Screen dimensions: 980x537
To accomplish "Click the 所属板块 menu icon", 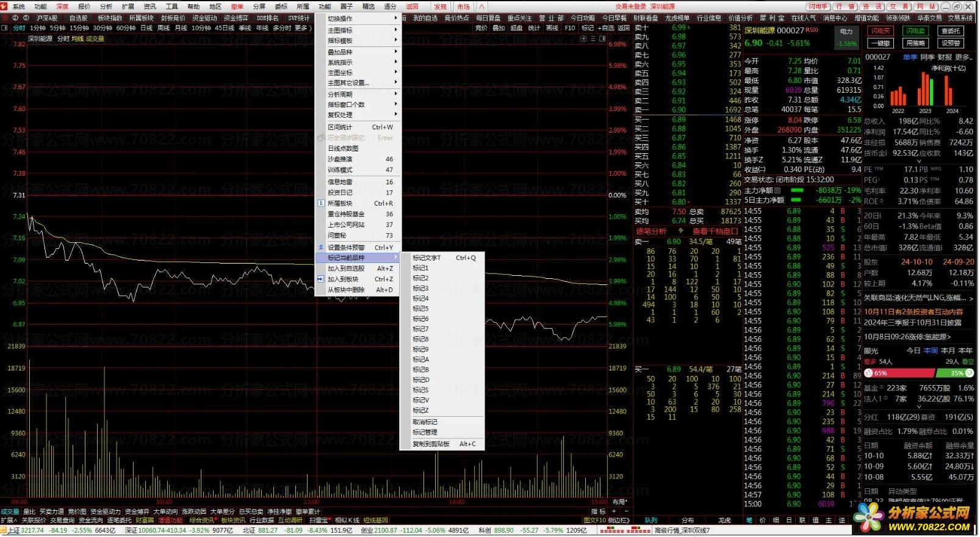I will 321,203.
